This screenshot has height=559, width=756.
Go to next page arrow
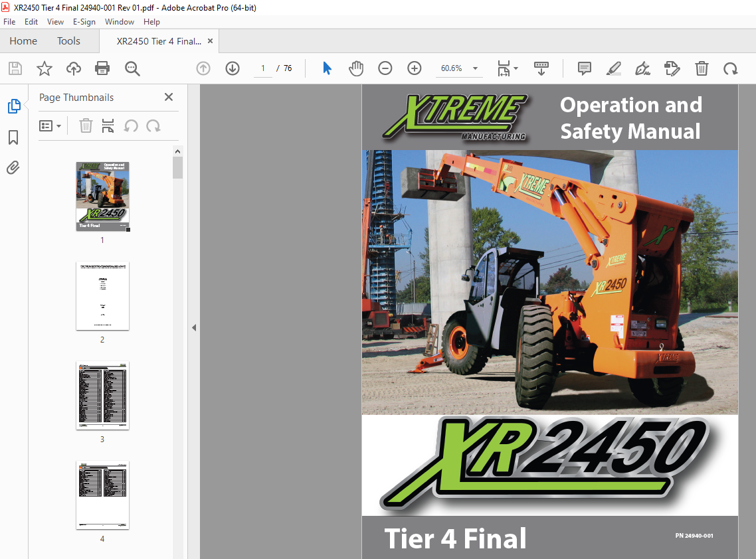click(233, 68)
